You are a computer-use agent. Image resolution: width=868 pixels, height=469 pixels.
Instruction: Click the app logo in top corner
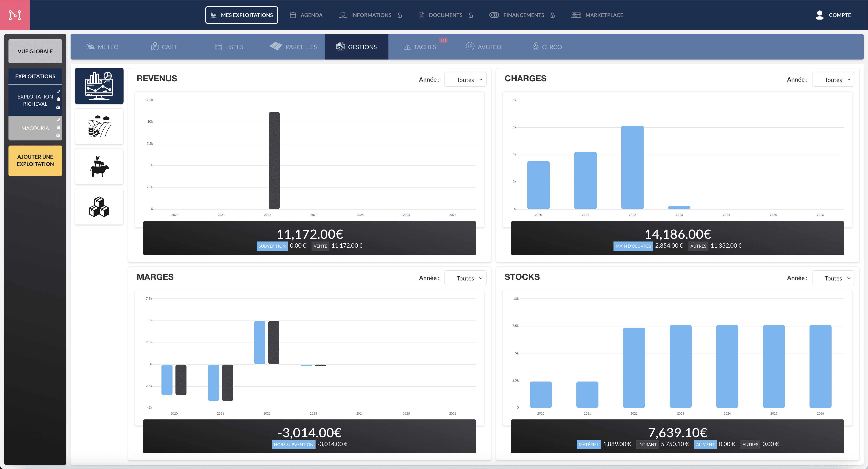click(x=15, y=15)
